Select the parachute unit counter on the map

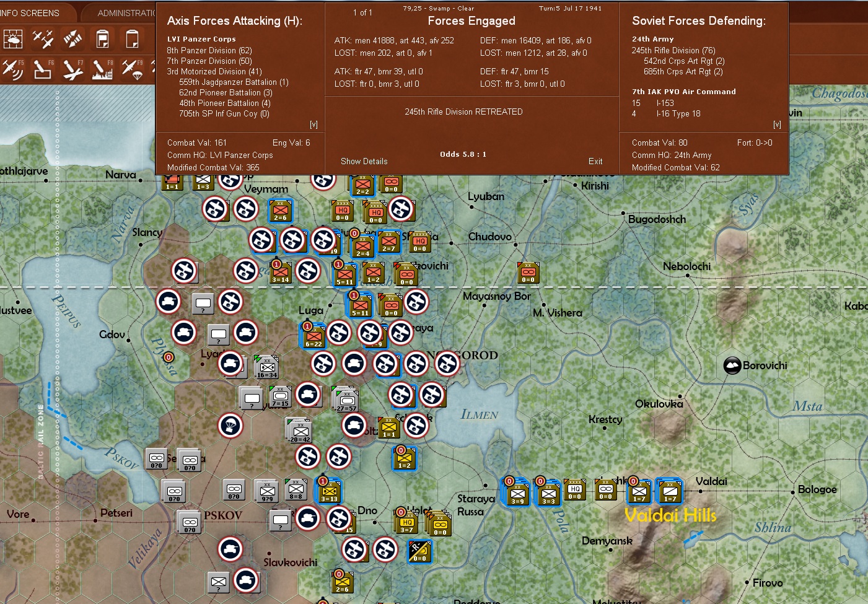[x=230, y=426]
